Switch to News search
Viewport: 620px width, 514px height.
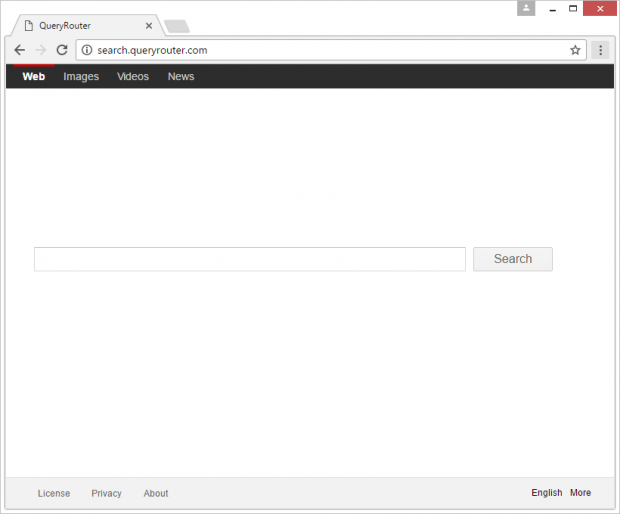pyautogui.click(x=181, y=76)
